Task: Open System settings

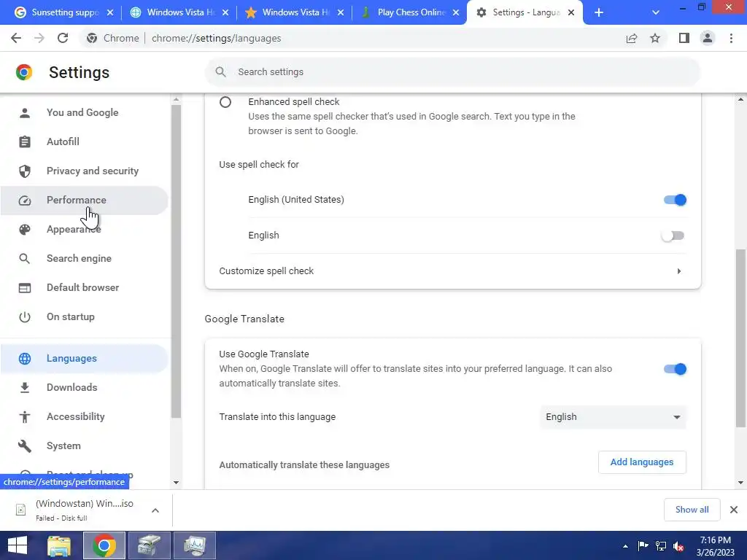Action: click(84, 446)
